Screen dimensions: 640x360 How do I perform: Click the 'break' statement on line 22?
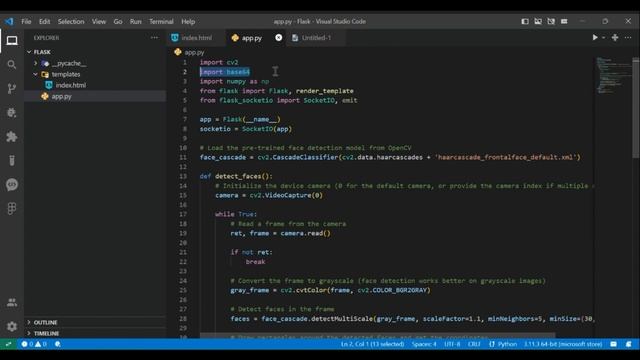[x=256, y=262]
